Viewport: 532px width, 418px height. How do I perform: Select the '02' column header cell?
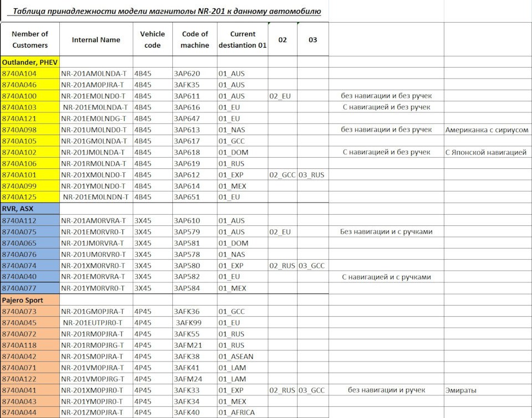[x=282, y=39]
